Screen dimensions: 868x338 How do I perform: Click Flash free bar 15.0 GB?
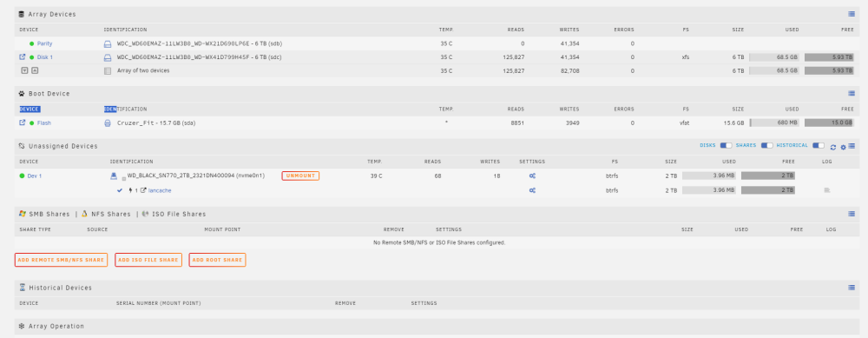click(829, 123)
